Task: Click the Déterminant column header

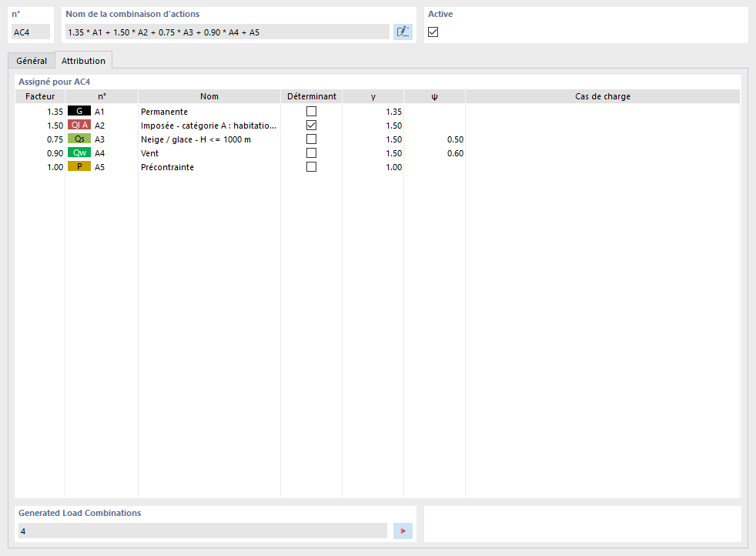Action: pos(311,95)
